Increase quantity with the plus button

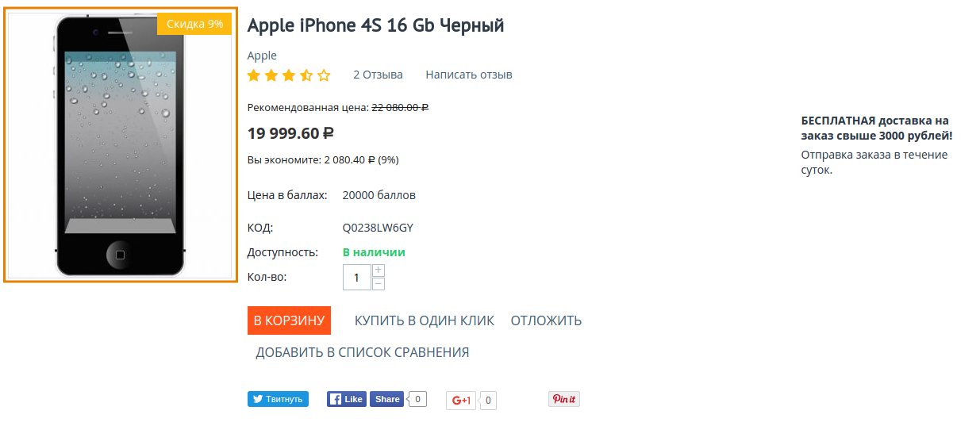(x=379, y=270)
